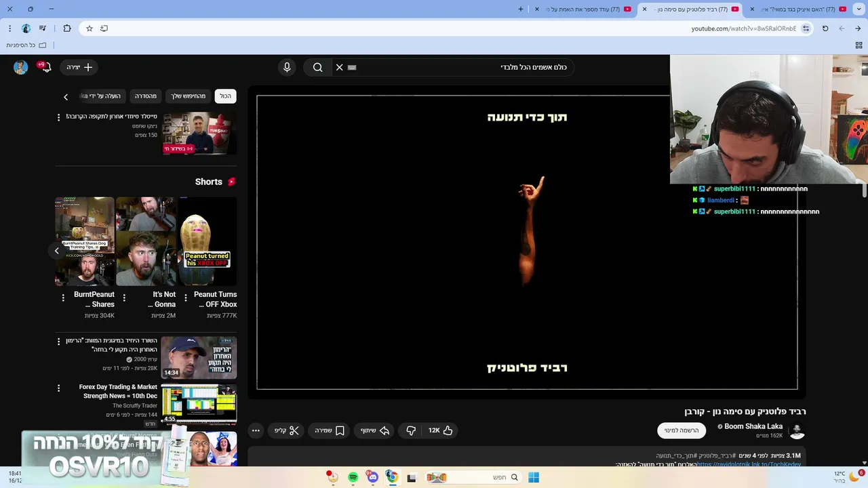This screenshot has height=488, width=868.
Task: Open options for the Forex Day Trading video
Action: point(58,388)
